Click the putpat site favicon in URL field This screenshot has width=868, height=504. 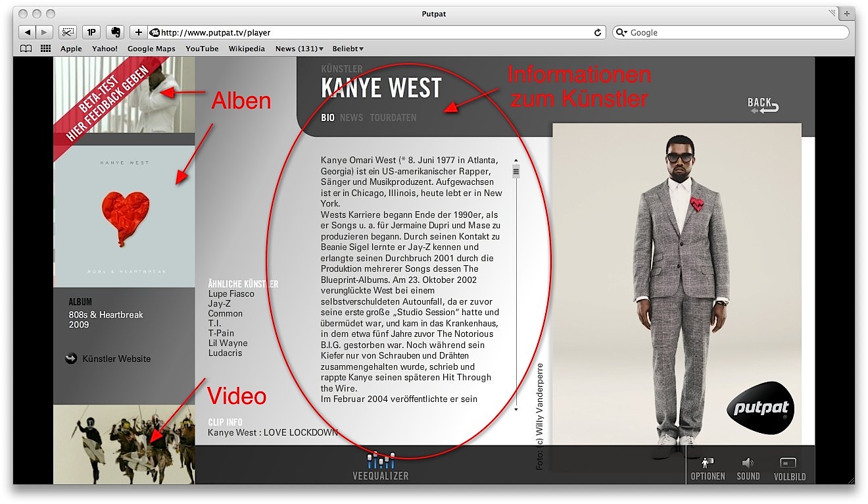point(155,32)
